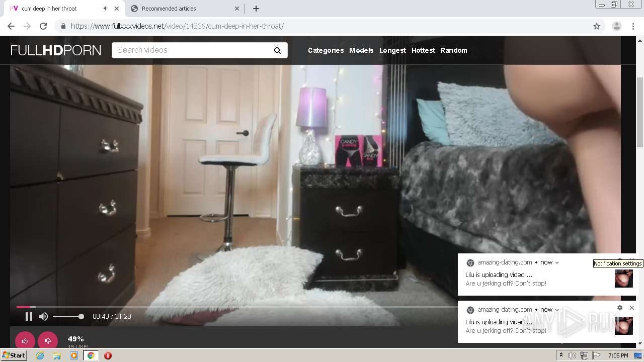Image resolution: width=644 pixels, height=362 pixels.
Task: Open the upper notification's title text
Action: 499,275
